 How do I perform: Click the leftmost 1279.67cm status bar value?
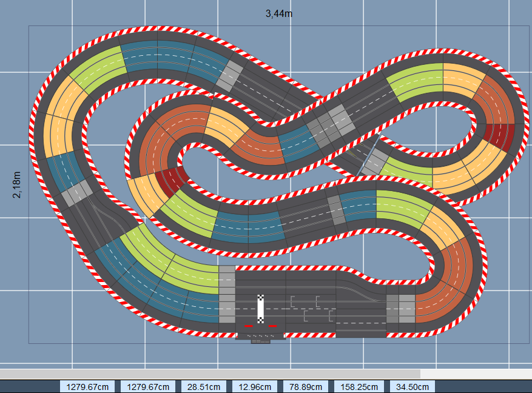coord(87,387)
